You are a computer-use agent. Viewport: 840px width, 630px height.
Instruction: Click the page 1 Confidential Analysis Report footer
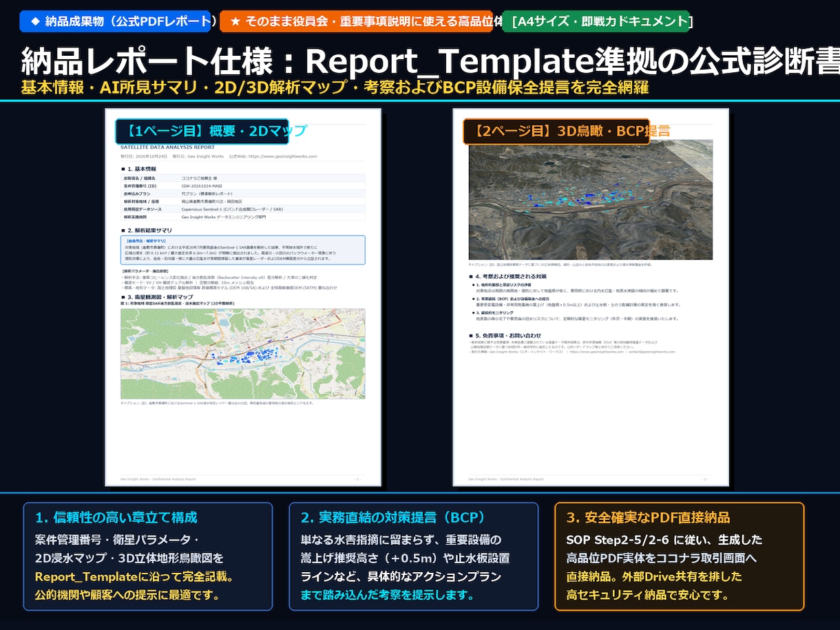[x=158, y=479]
